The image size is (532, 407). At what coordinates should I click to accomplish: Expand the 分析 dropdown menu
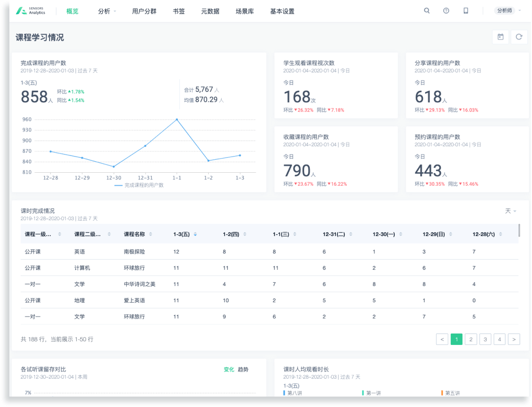click(x=107, y=11)
